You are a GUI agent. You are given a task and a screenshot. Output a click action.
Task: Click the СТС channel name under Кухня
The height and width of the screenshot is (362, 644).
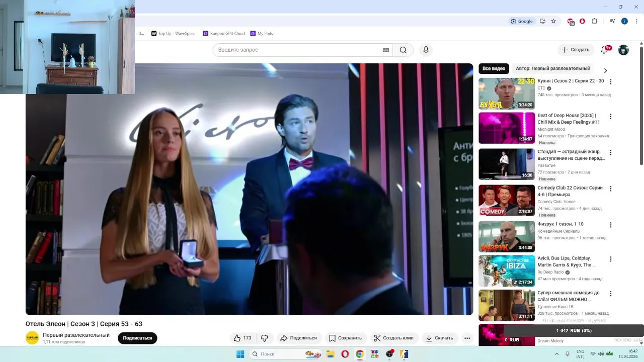click(x=541, y=88)
